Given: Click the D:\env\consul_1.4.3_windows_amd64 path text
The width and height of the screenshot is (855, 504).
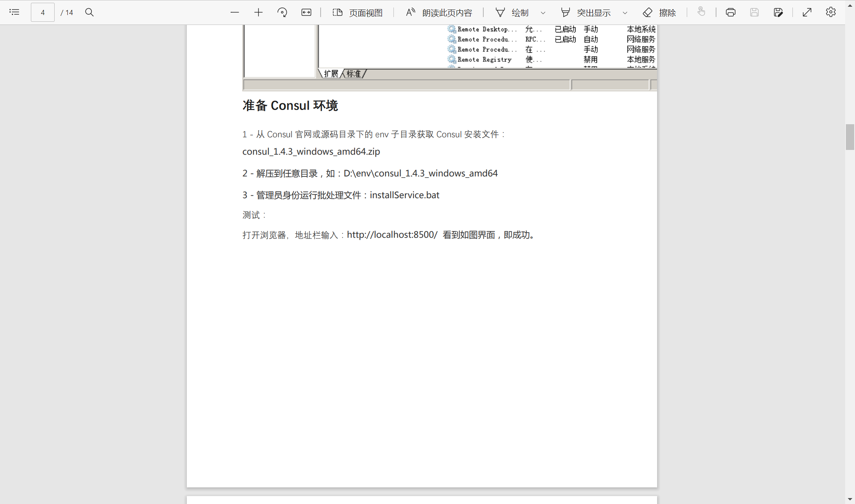Looking at the screenshot, I should [421, 173].
